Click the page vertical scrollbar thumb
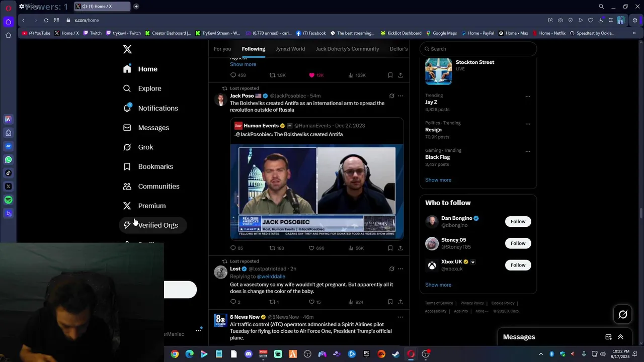Image resolution: width=644 pixels, height=362 pixels. 640,213
